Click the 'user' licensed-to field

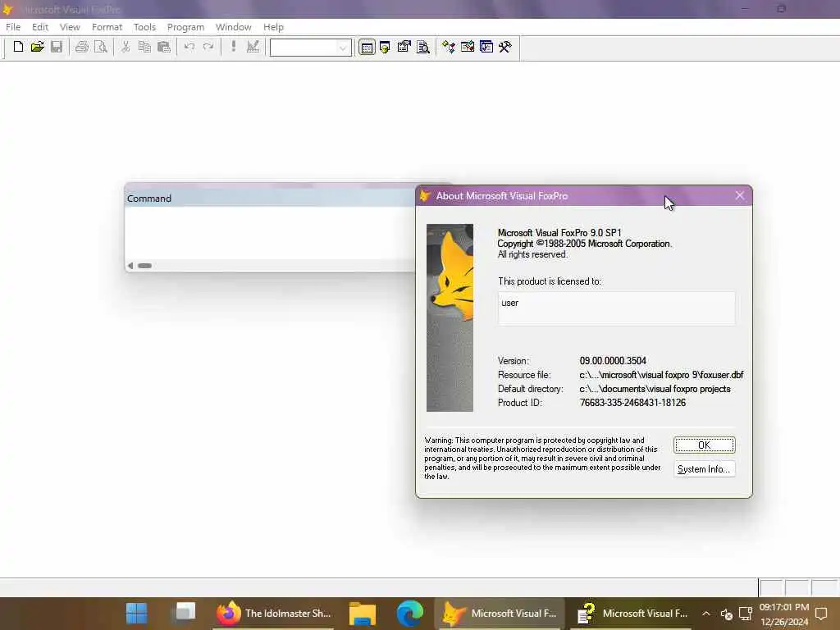(x=617, y=308)
